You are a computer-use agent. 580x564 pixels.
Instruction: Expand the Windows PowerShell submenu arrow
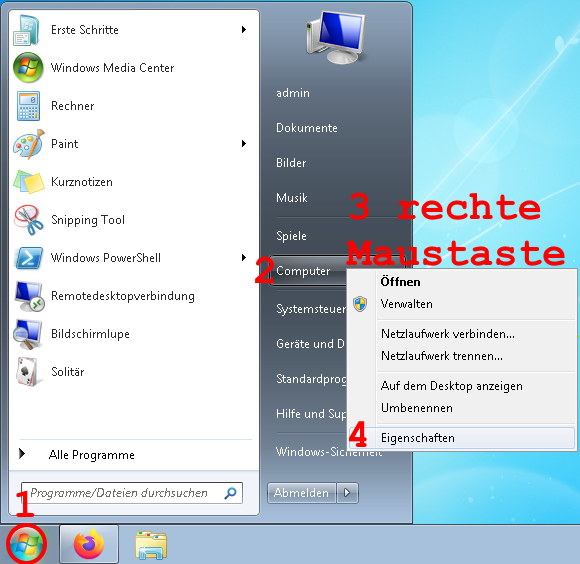(244, 257)
